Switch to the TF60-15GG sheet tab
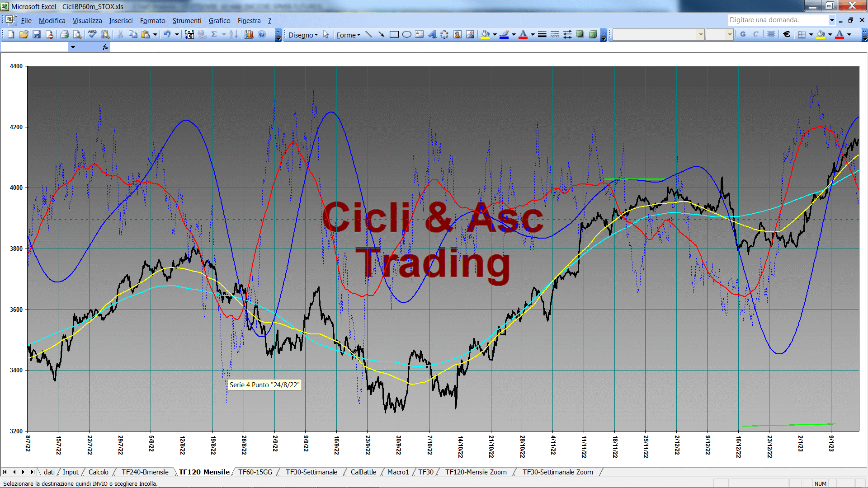This screenshot has width=868, height=488. tap(255, 472)
